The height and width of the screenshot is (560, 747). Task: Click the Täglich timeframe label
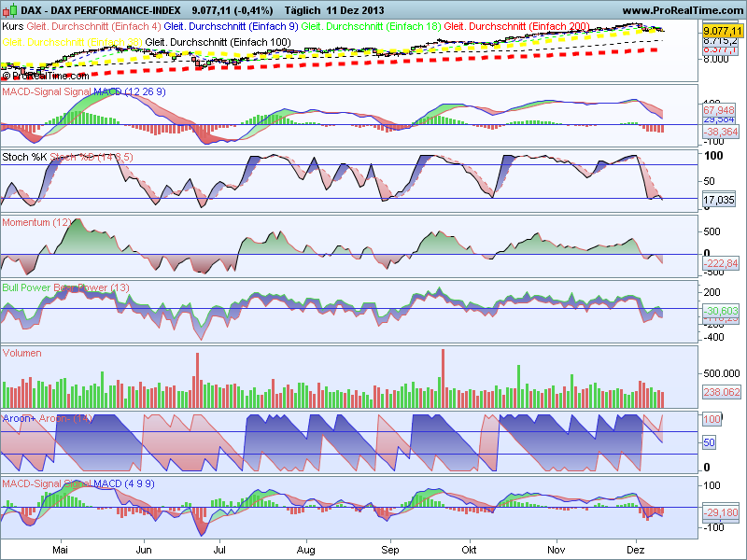[x=303, y=10]
